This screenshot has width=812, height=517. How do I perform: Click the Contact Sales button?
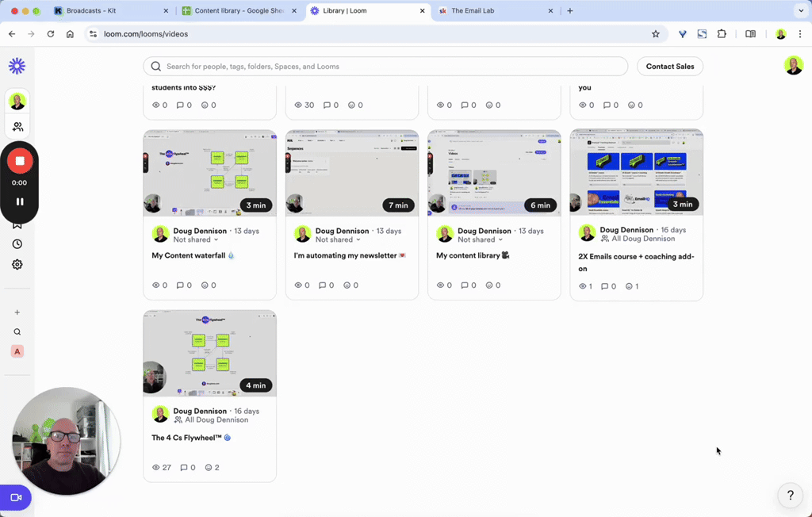(x=669, y=67)
